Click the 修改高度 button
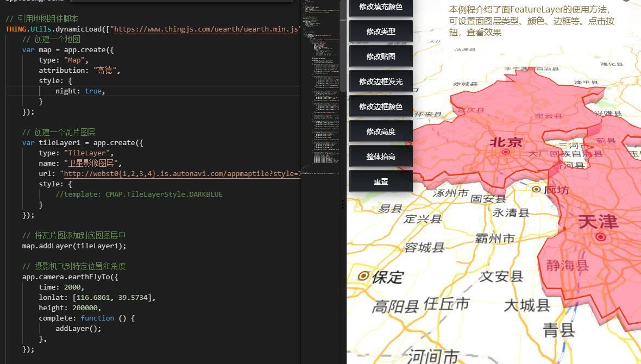The height and width of the screenshot is (364, 641). [x=381, y=131]
